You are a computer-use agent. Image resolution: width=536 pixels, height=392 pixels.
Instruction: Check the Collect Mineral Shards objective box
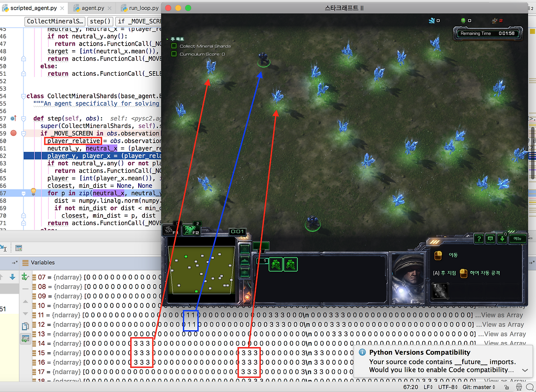(x=174, y=46)
